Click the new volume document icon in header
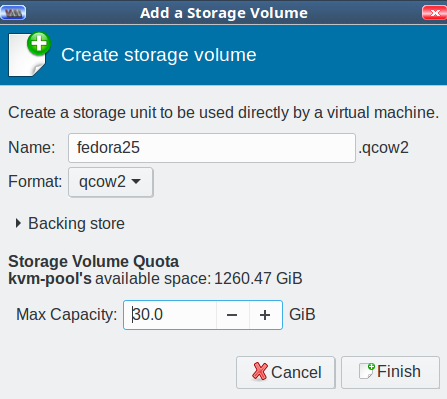The height and width of the screenshot is (399, 447). click(x=29, y=54)
